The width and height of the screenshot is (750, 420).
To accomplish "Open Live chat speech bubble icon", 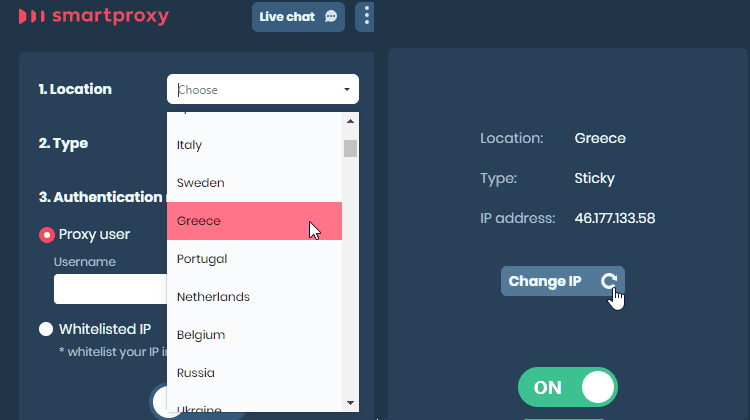I will [331, 17].
